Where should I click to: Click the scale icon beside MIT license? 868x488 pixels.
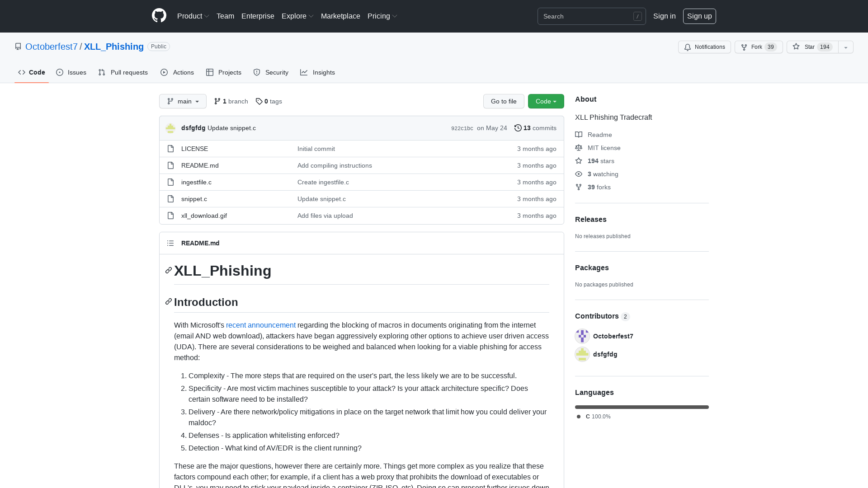point(579,148)
